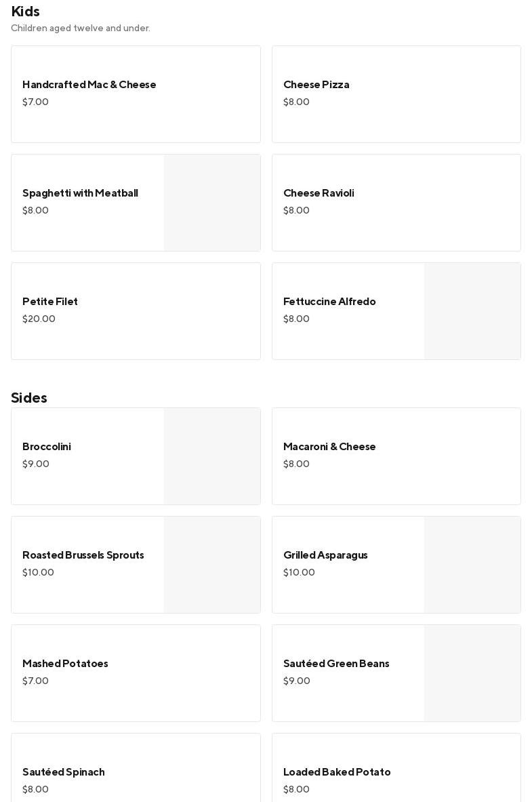Choose the Cheese Ravioli menu item

(396, 203)
